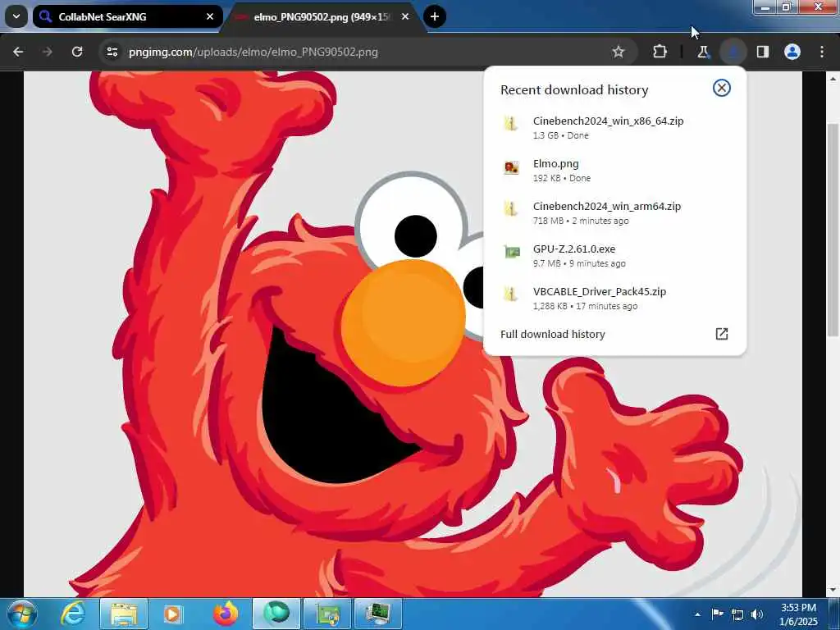This screenshot has height=630, width=840.
Task: Open Chrome Labs flask icon
Action: [703, 52]
